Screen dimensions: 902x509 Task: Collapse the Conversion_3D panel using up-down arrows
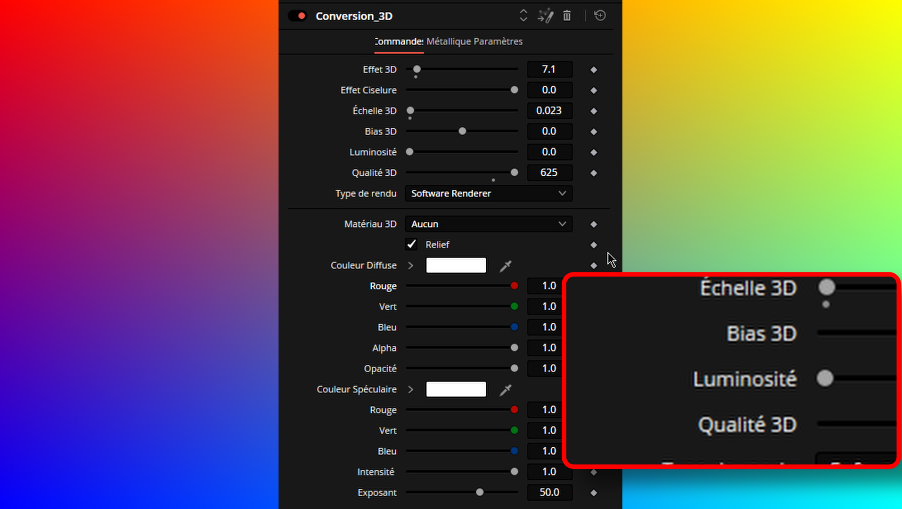(x=522, y=16)
